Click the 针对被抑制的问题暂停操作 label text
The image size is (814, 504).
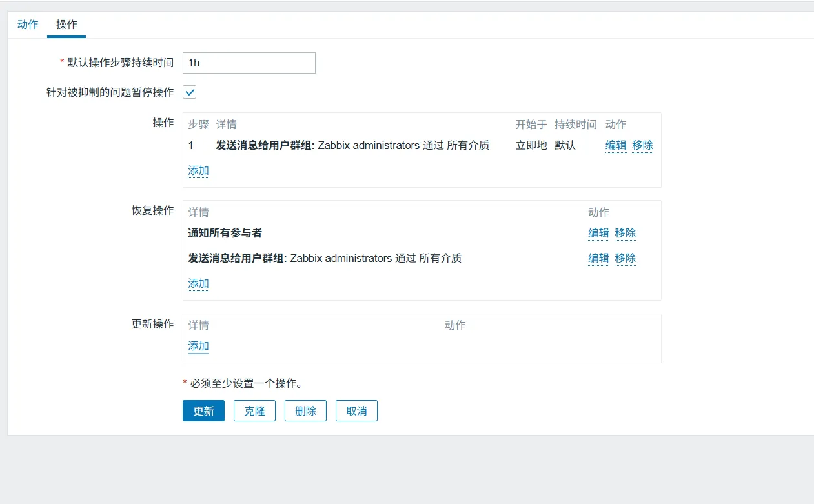click(x=105, y=92)
